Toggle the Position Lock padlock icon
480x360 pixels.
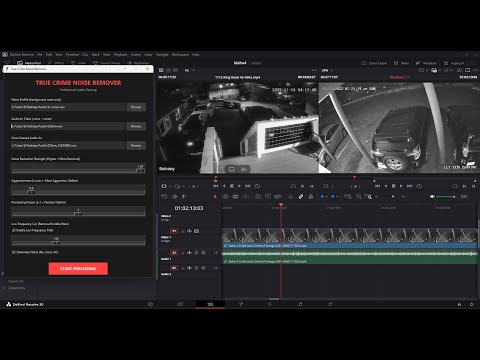[311, 197]
